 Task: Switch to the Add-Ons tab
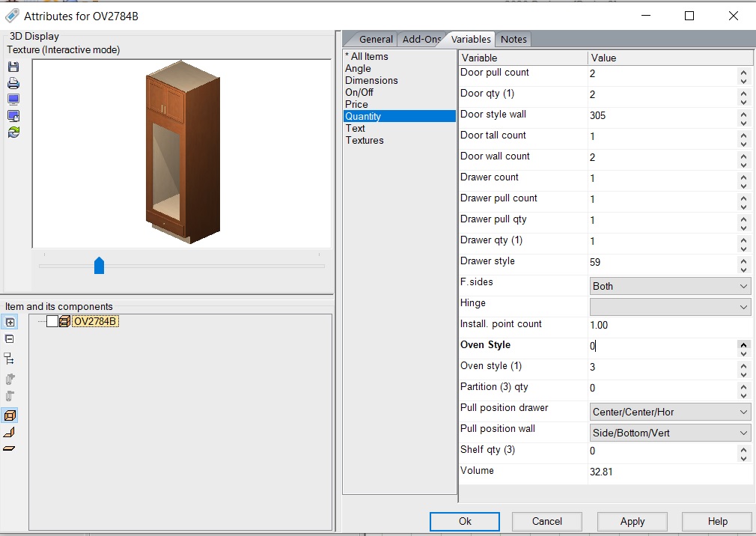421,40
